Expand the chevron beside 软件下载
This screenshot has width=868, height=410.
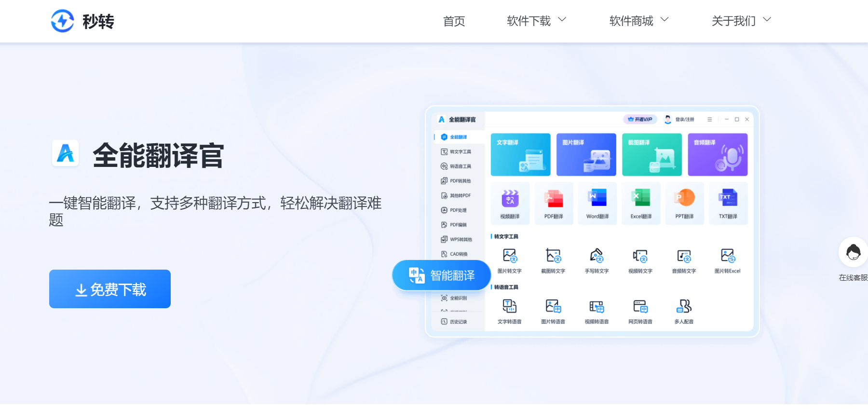(562, 20)
